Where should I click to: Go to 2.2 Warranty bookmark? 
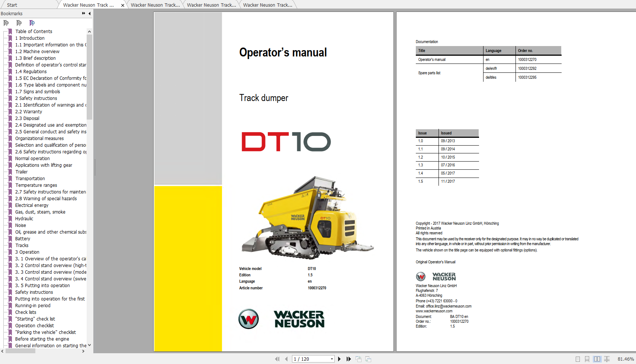coord(29,112)
